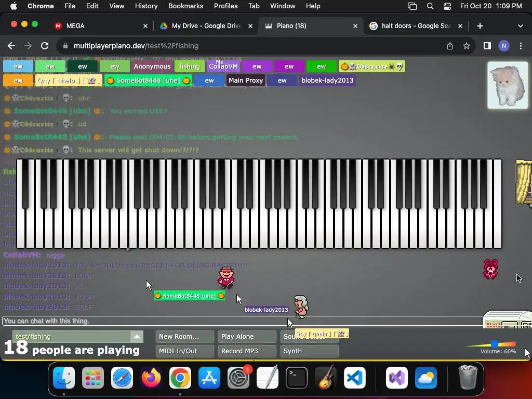The width and height of the screenshot is (532, 399).
Task: Open the File menu
Action: (70, 6)
